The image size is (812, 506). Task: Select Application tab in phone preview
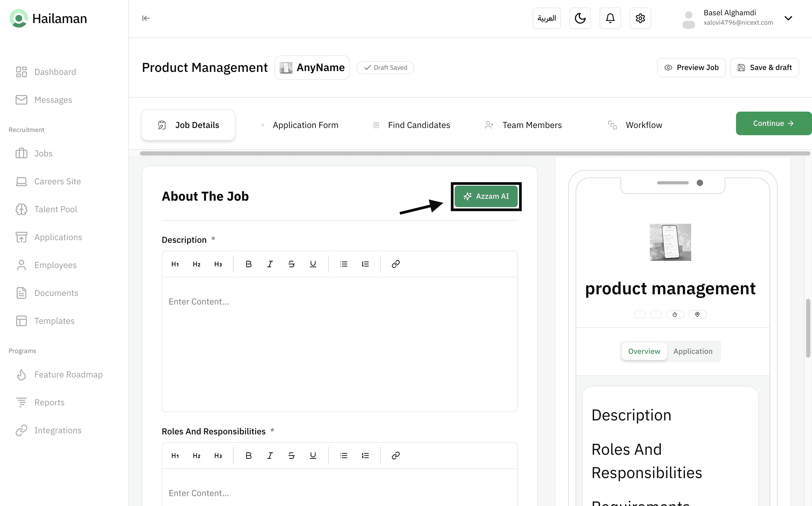(693, 351)
